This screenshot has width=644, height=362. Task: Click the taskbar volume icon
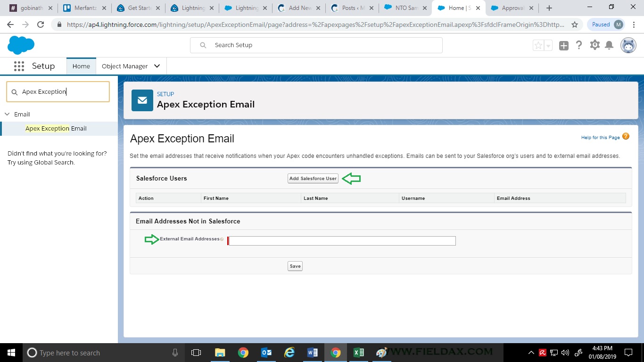click(566, 353)
